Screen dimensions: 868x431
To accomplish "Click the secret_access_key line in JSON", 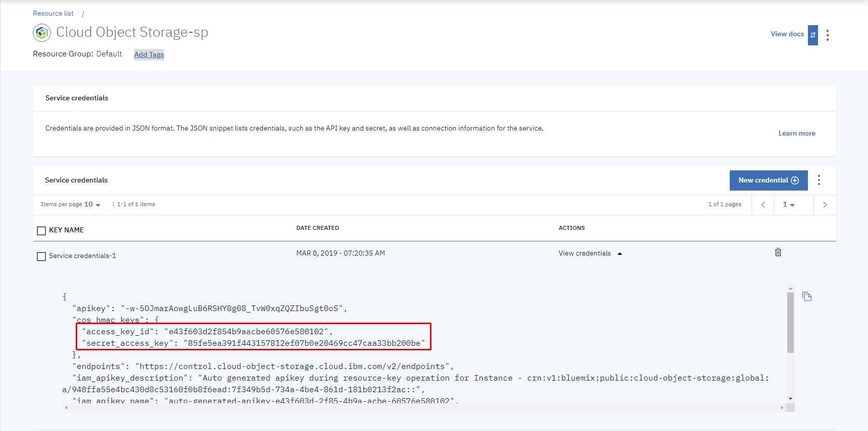I will pyautogui.click(x=253, y=343).
